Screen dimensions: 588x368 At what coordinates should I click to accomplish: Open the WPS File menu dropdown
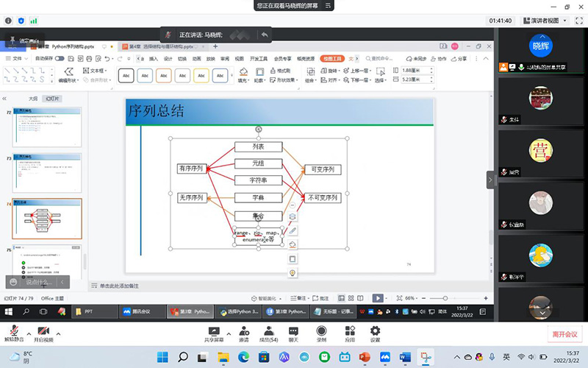click(17, 59)
